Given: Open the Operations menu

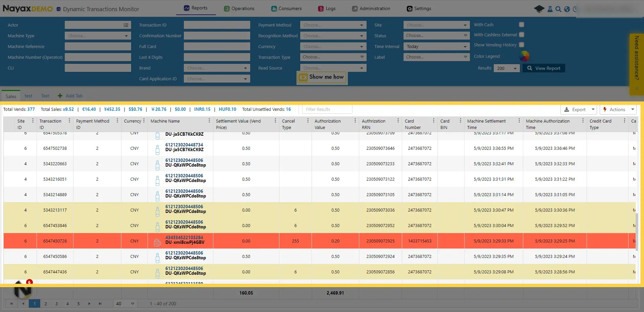Looking at the screenshot, I should (239, 9).
